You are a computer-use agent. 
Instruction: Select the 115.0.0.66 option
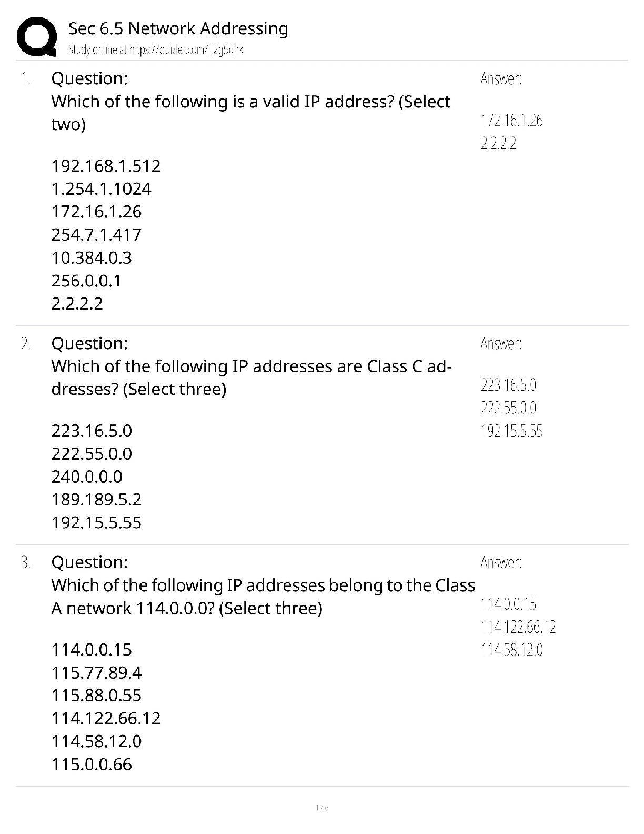coord(92,764)
